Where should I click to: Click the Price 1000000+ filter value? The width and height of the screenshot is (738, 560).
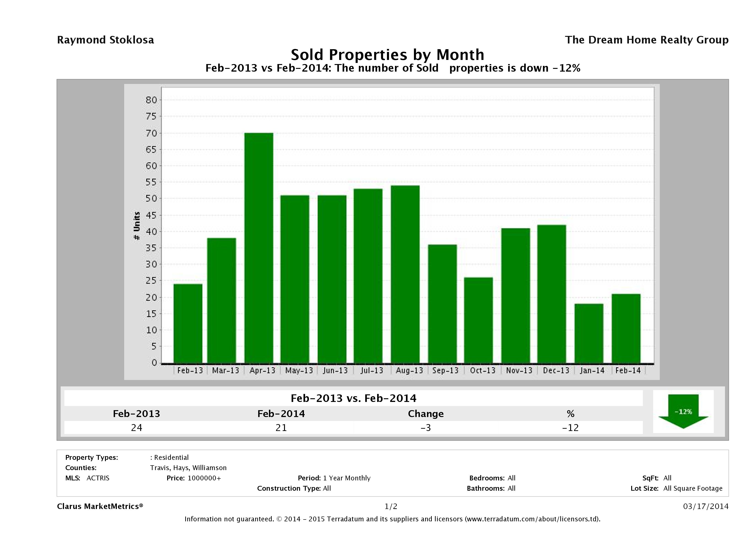(x=204, y=478)
